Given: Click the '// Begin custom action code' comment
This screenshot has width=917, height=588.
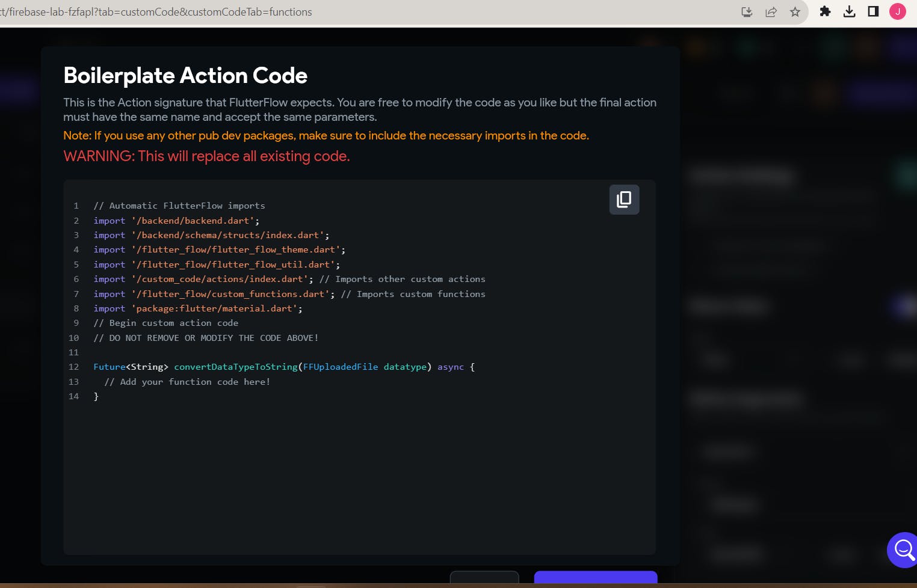Looking at the screenshot, I should tap(166, 323).
